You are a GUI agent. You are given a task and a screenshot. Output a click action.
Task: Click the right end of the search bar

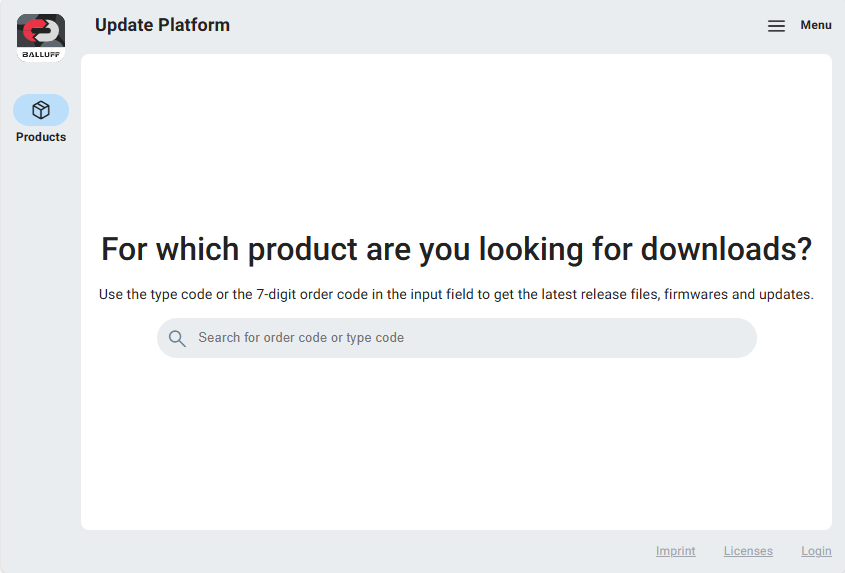tap(735, 338)
